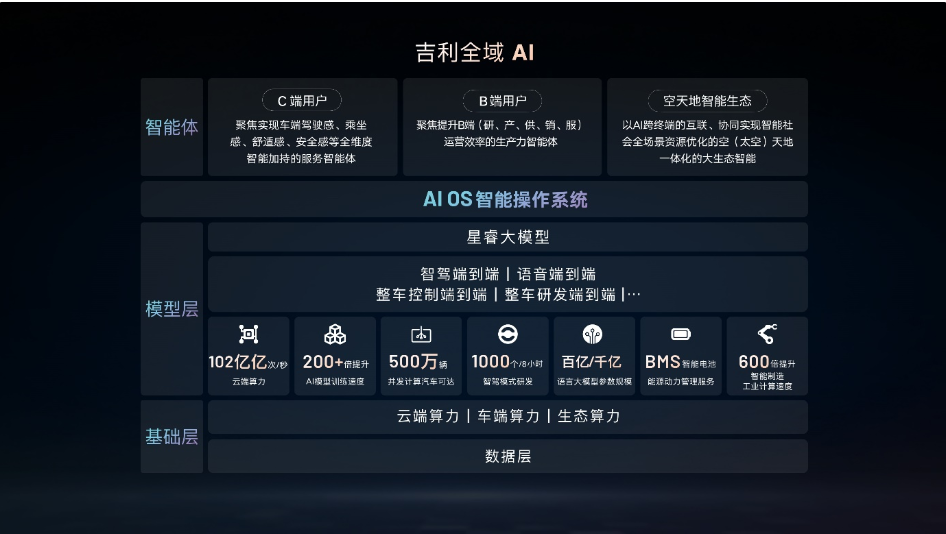Click the robotic arm icon above 600

(767, 334)
